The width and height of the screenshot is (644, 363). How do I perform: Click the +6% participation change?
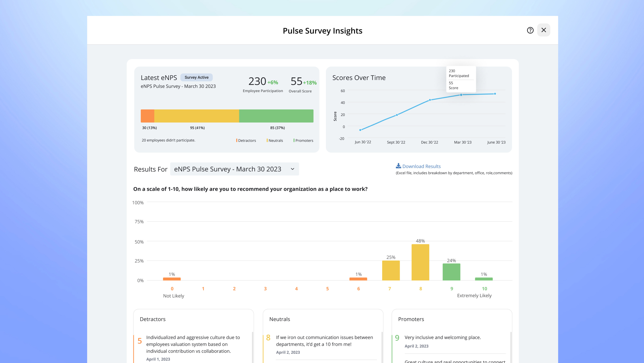[273, 82]
